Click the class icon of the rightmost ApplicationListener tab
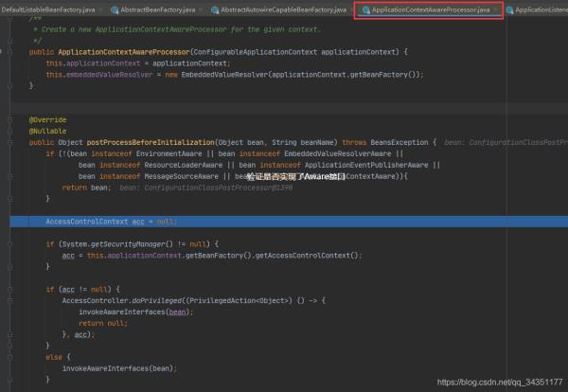Image resolution: width=568 pixels, height=392 pixels. [510, 10]
